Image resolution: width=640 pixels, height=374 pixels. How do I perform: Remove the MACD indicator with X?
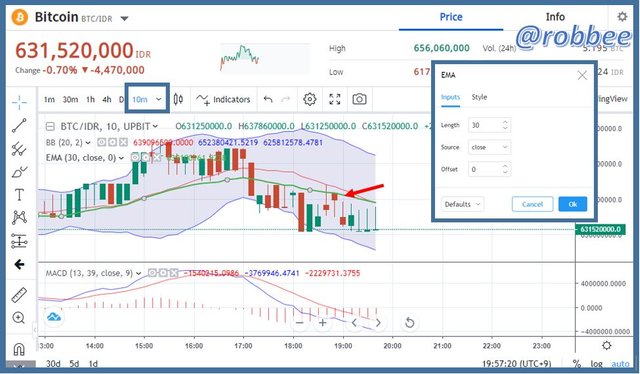tap(174, 273)
